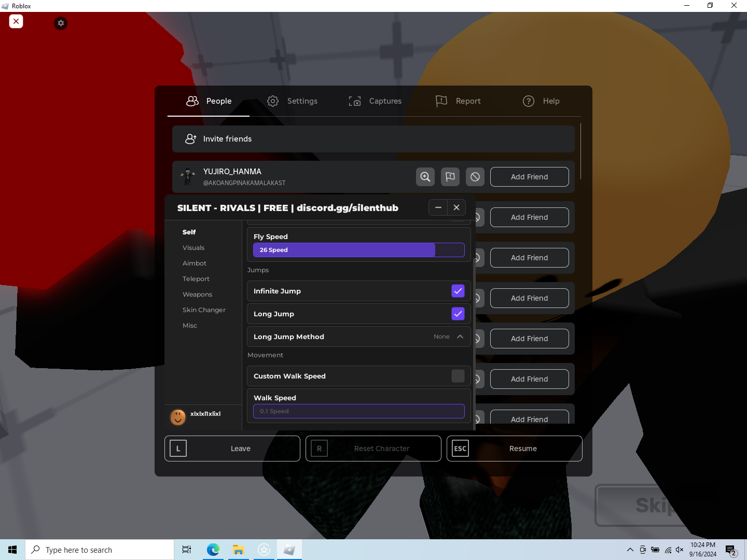Viewport: 747px width, 560px height.
Task: Minimize the Silent hub panel
Action: click(438, 207)
